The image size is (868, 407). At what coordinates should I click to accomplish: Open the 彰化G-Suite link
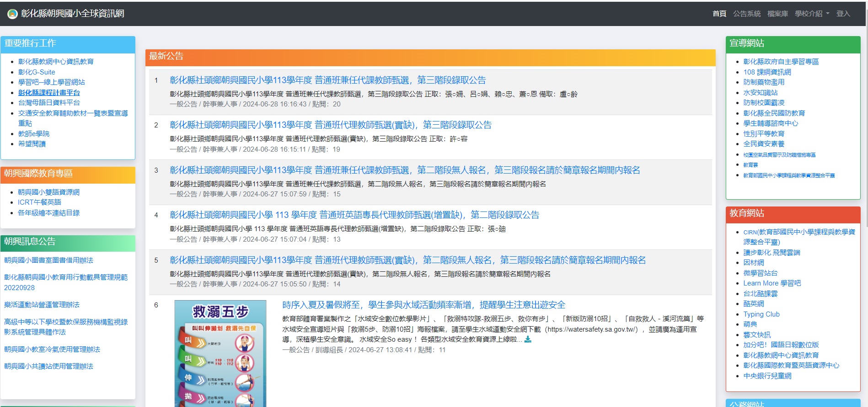pos(37,72)
